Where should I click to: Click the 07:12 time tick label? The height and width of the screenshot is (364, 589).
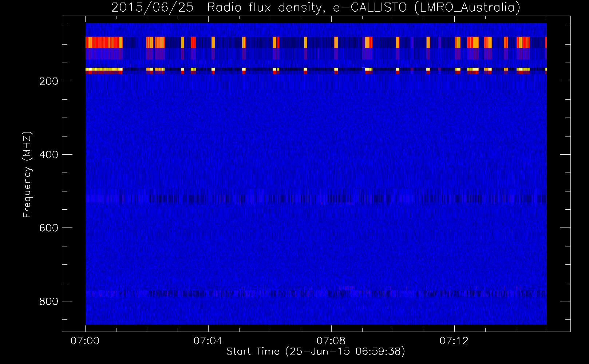454,341
